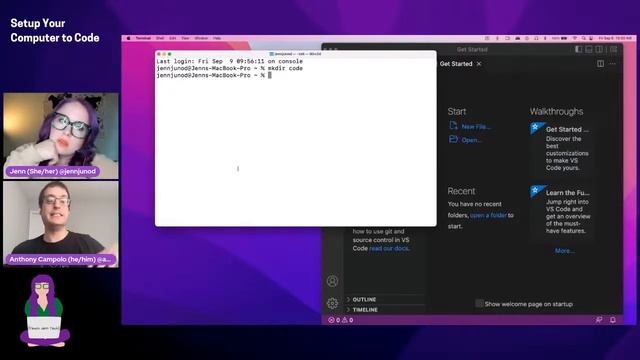Click the Walkthroughs heading
Screen dimensions: 640x360
[x=556, y=111]
